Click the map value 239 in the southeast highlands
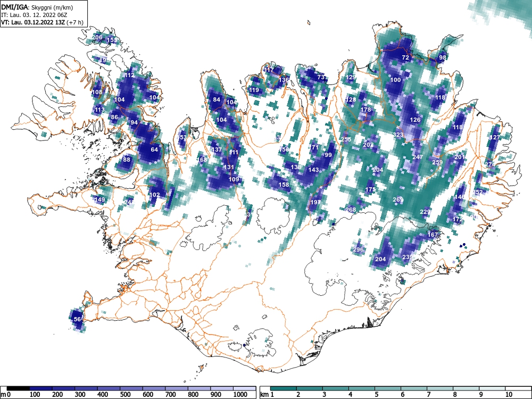The height and width of the screenshot is (399, 532). coord(408,257)
